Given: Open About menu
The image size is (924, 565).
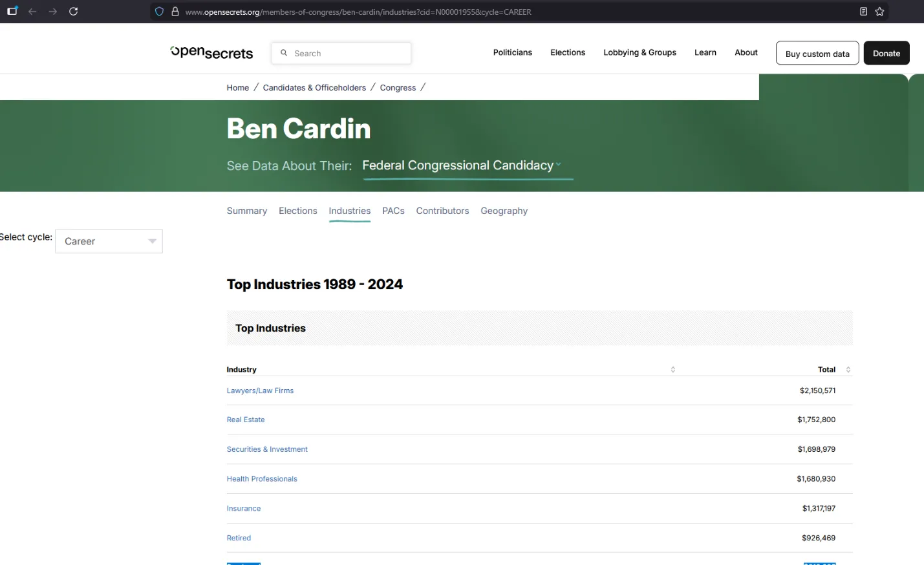Looking at the screenshot, I should coord(746,52).
